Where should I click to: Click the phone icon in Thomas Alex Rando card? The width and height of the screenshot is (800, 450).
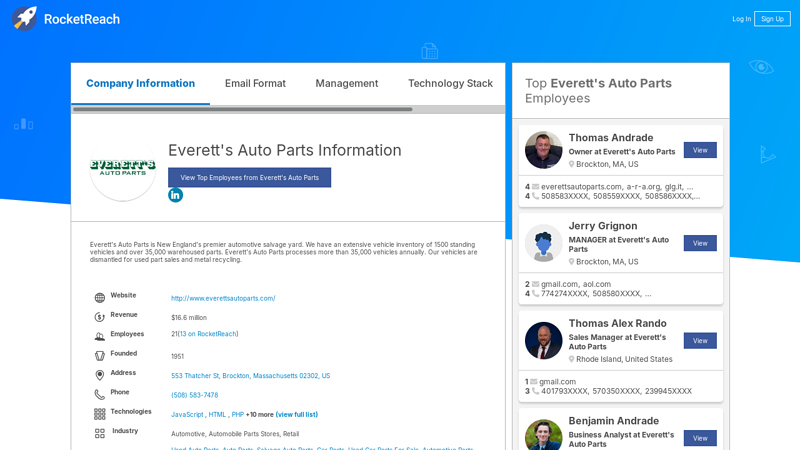point(535,391)
